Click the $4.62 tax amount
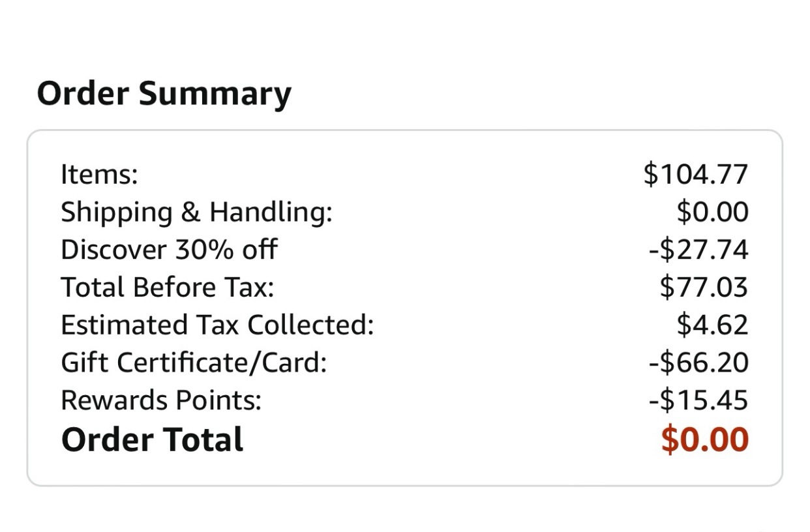Image resolution: width=810 pixels, height=532 pixels. pos(713,325)
